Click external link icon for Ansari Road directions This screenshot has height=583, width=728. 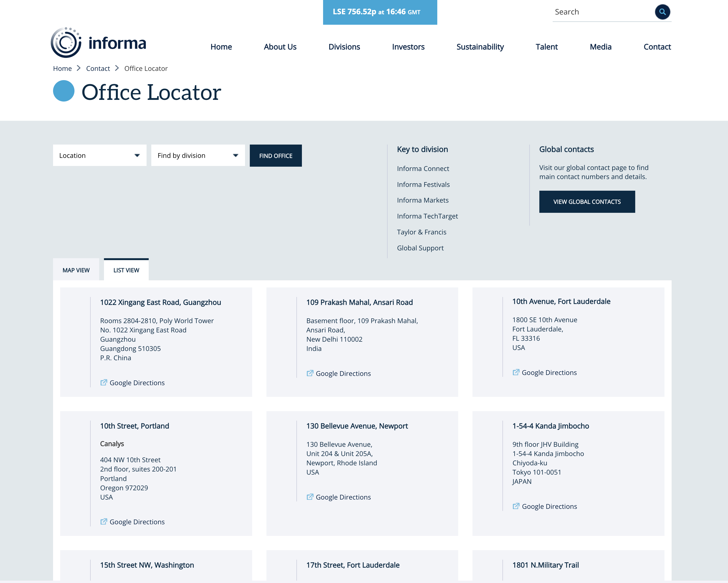point(310,373)
